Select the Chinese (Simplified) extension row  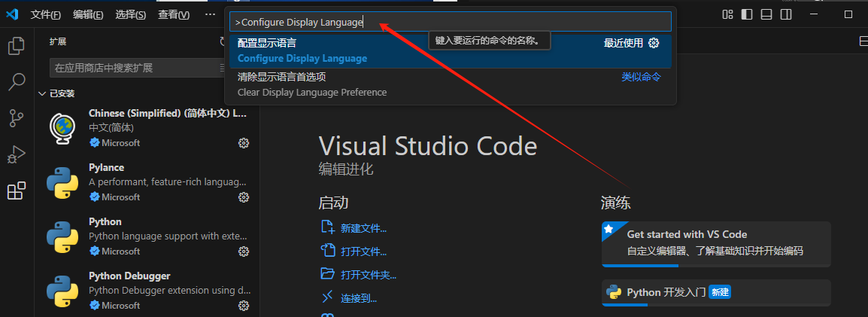147,128
